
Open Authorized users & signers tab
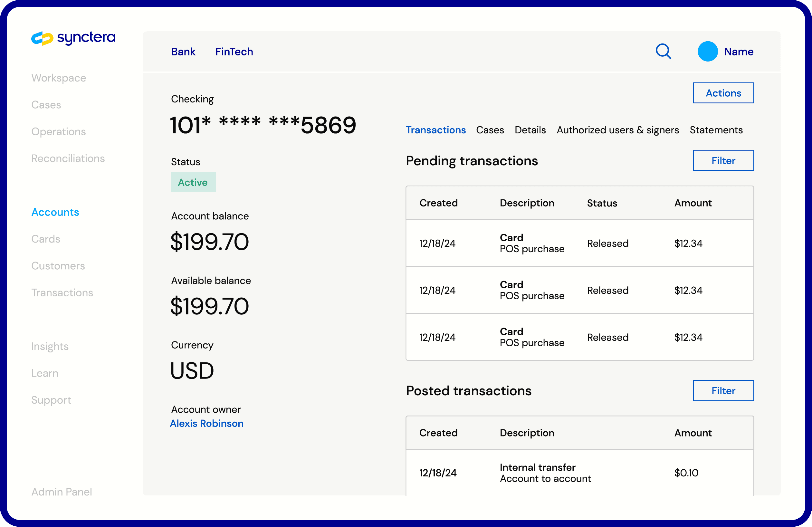[x=617, y=130]
